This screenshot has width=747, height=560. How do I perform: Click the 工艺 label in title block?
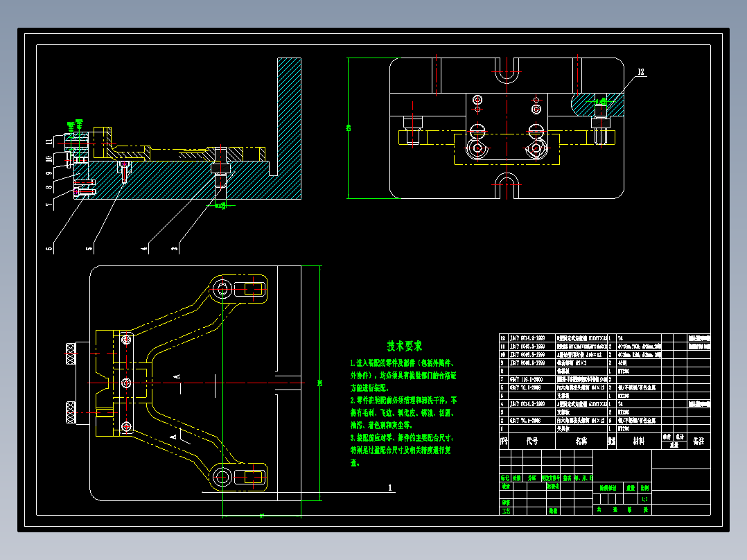[506, 510]
